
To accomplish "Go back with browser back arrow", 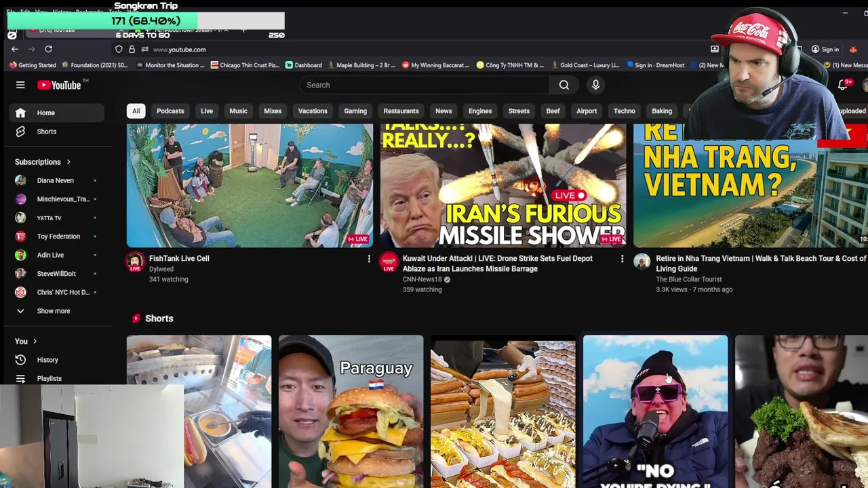I will (x=15, y=49).
